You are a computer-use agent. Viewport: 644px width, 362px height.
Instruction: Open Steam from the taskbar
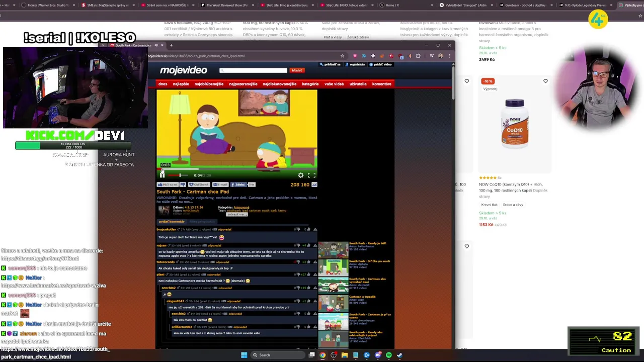[399, 355]
